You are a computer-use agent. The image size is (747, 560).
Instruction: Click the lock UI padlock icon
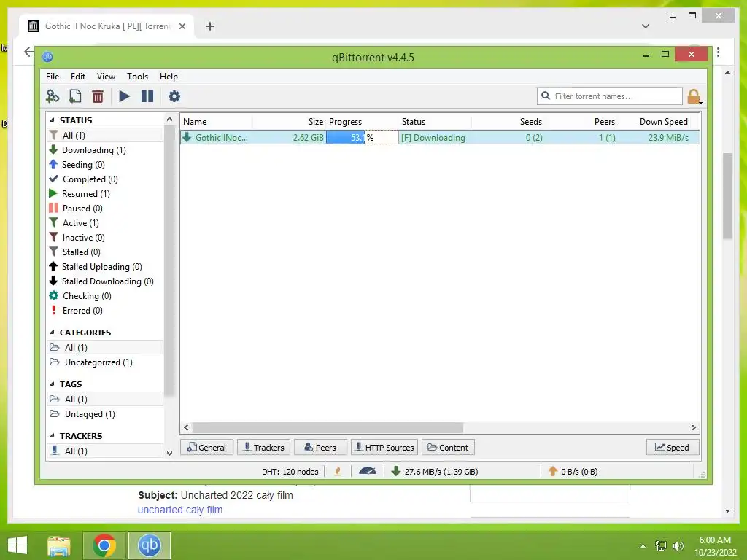(693, 97)
